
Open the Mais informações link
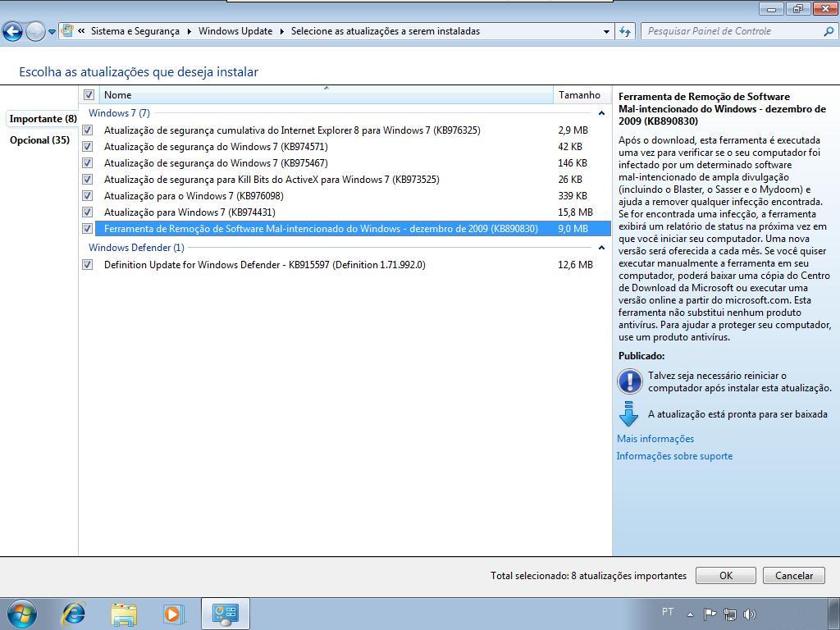(x=655, y=439)
